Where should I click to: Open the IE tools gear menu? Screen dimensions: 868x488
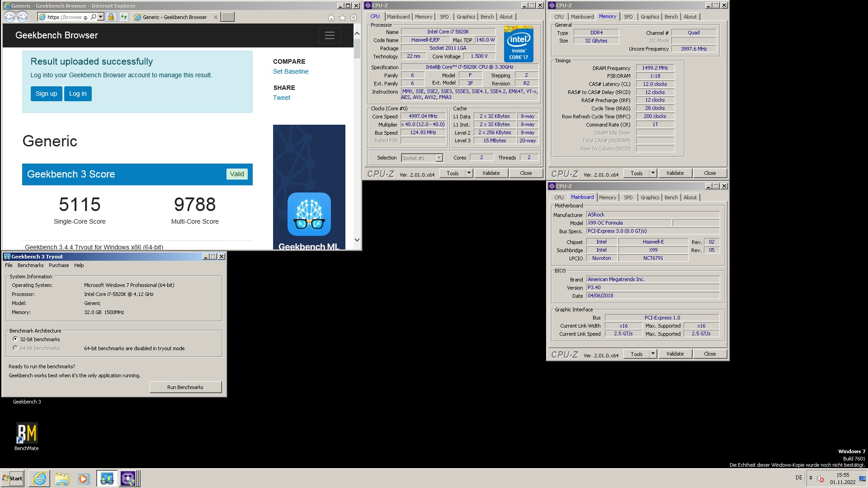(x=354, y=18)
